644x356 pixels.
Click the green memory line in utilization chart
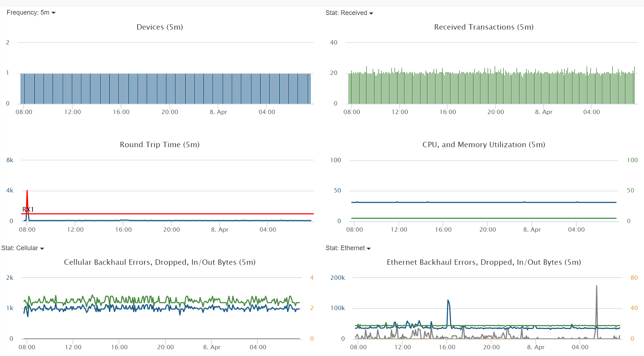point(484,218)
